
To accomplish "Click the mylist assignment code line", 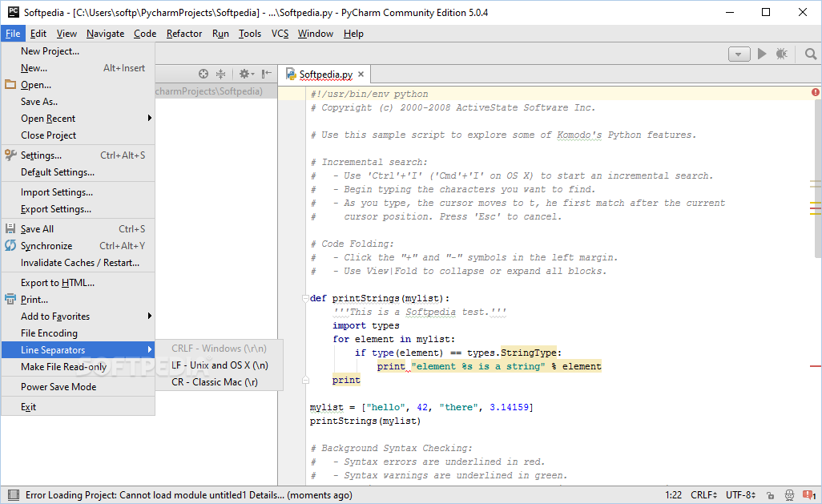I will pos(421,408).
